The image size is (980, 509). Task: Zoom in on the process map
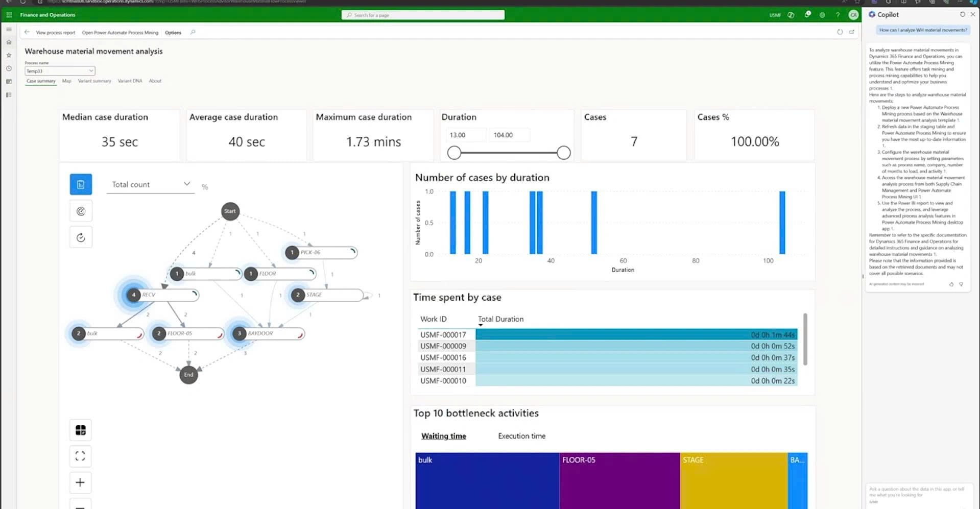tap(80, 482)
